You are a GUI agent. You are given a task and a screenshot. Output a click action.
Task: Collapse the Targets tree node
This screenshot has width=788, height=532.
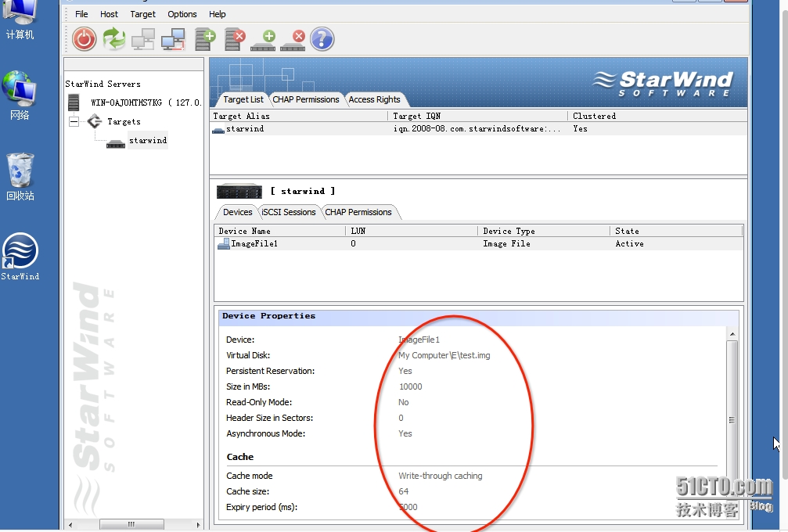click(x=74, y=121)
